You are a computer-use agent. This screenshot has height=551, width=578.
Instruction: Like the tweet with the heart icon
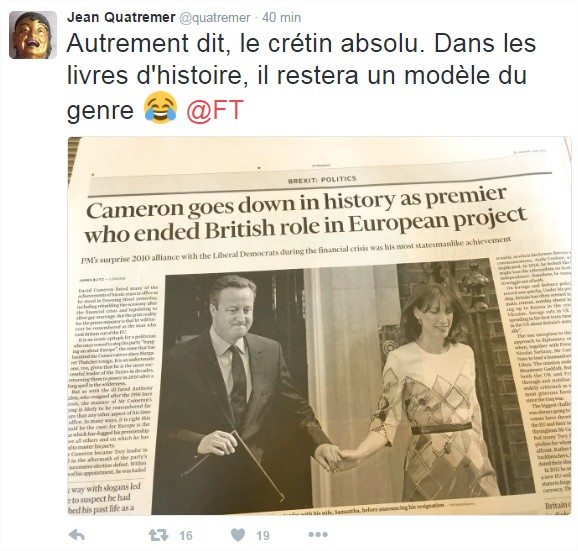pos(238,535)
